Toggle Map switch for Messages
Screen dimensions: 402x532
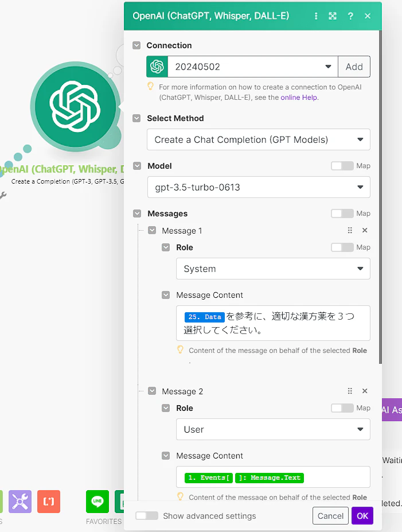tap(342, 213)
